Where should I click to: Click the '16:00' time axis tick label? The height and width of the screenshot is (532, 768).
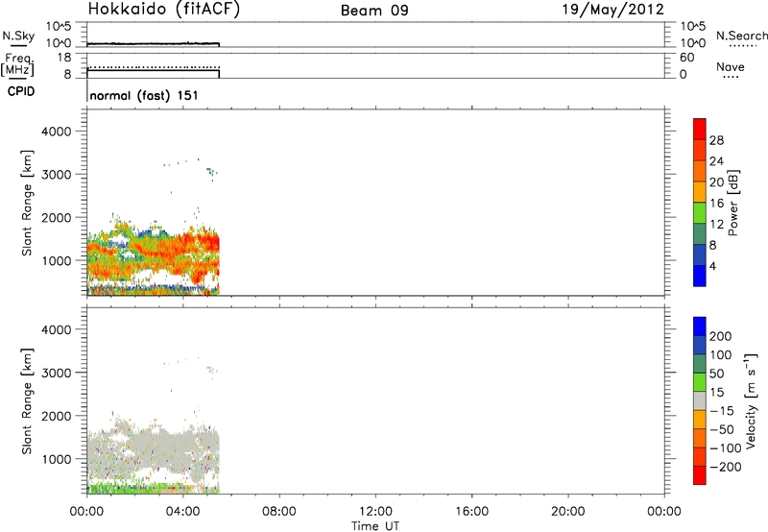tap(471, 512)
